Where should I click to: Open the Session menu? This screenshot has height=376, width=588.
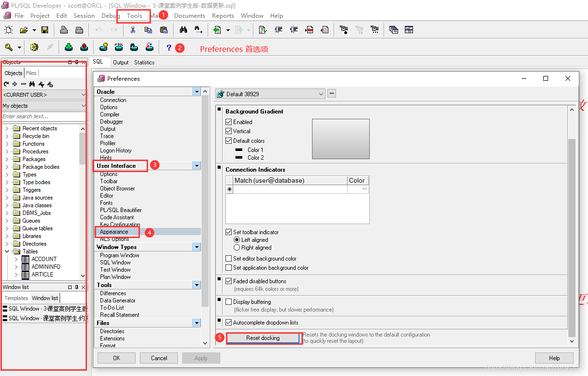click(84, 15)
